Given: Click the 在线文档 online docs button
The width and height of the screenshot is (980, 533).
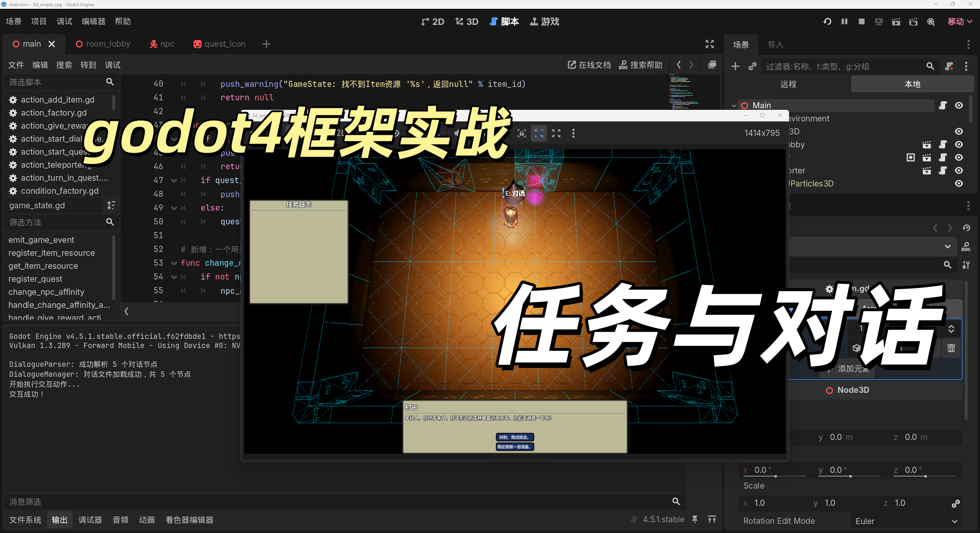Looking at the screenshot, I should [589, 65].
